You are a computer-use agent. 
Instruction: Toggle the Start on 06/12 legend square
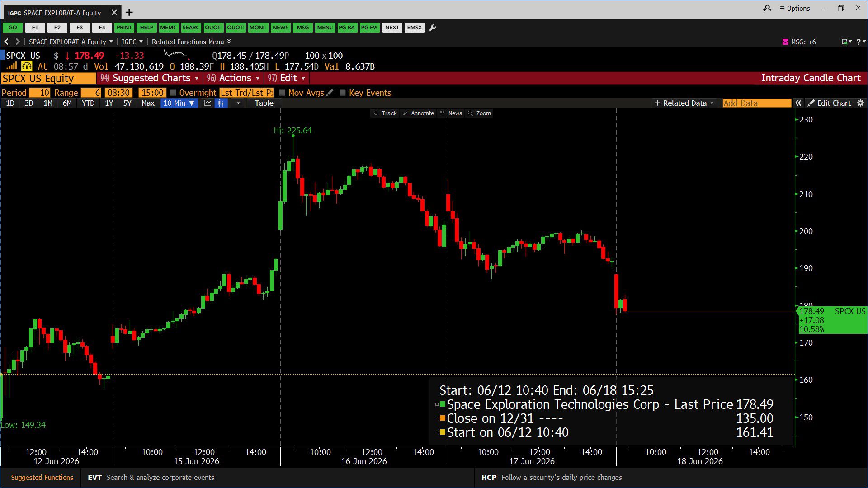[443, 432]
